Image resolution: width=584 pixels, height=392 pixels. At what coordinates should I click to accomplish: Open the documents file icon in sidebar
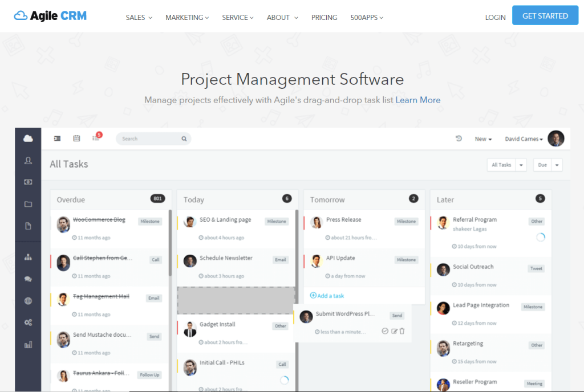click(28, 226)
